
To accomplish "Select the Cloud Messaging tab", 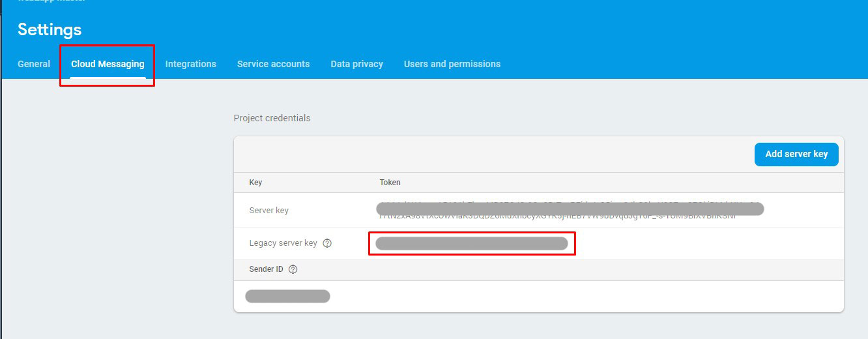I will point(108,64).
